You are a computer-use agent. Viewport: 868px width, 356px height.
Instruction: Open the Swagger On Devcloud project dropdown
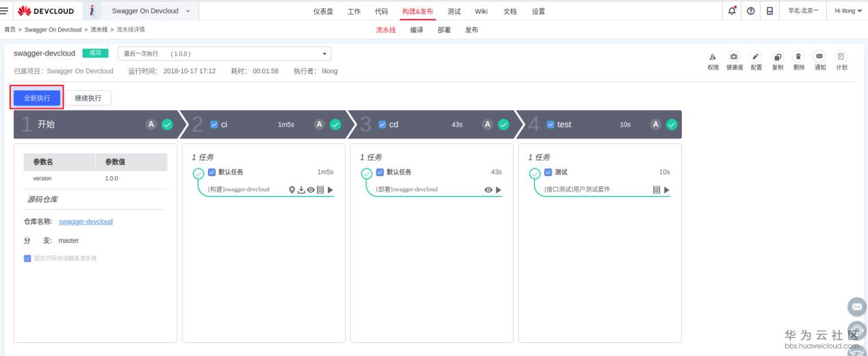coord(151,11)
